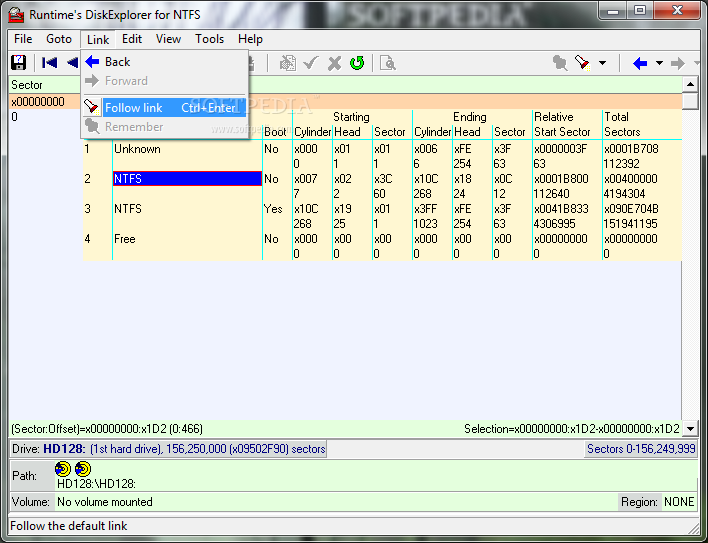Click the Sectors 0-156,249,999 status panel

pyautogui.click(x=641, y=449)
